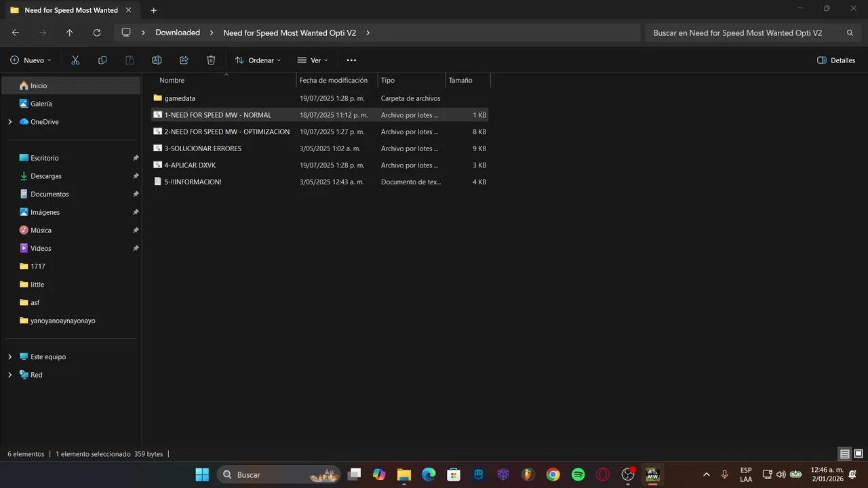This screenshot has width=868, height=488.
Task: Click the pin icon next to Videos
Action: pyautogui.click(x=136, y=248)
